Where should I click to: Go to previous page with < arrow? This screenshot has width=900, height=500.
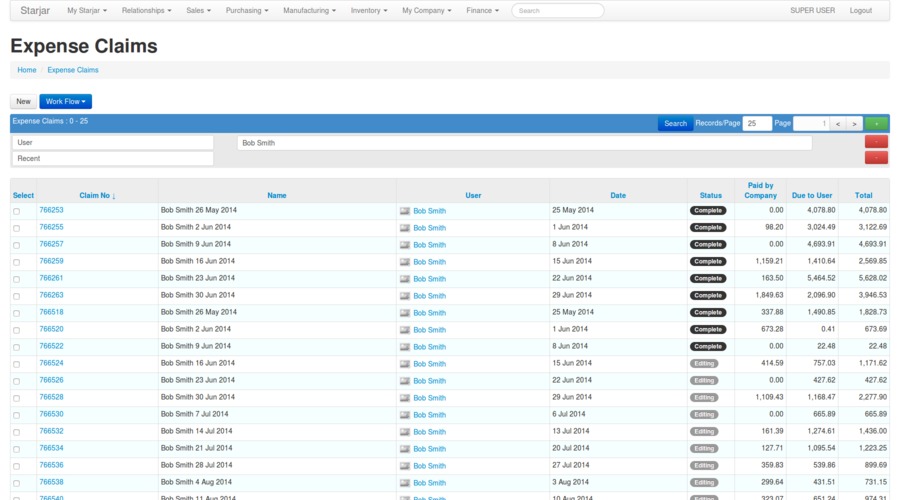point(838,123)
